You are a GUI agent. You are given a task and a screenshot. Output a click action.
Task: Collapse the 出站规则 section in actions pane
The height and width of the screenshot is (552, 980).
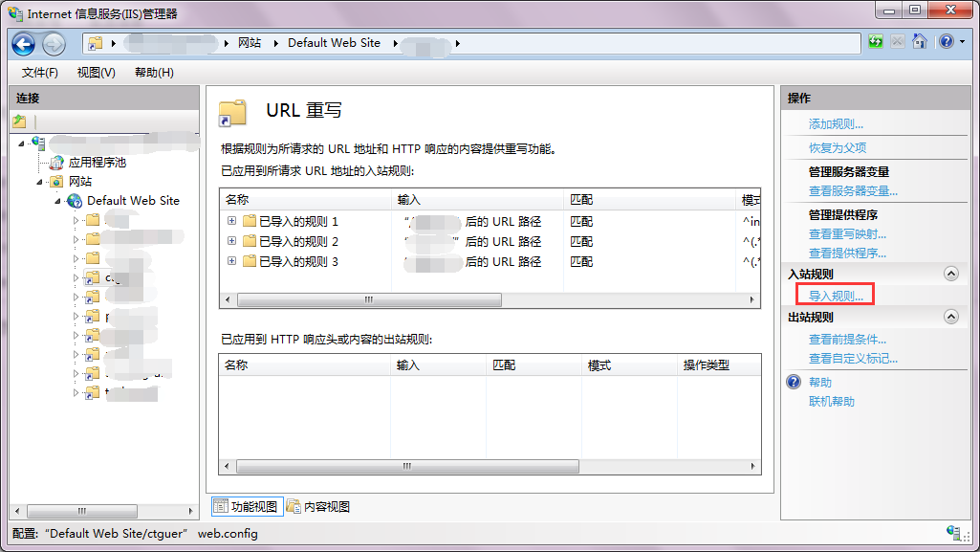[x=950, y=318]
